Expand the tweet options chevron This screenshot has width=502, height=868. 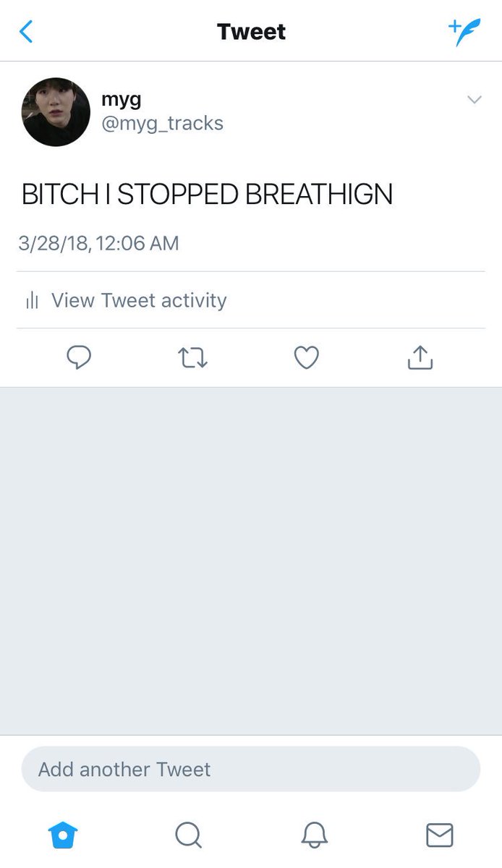point(475,99)
